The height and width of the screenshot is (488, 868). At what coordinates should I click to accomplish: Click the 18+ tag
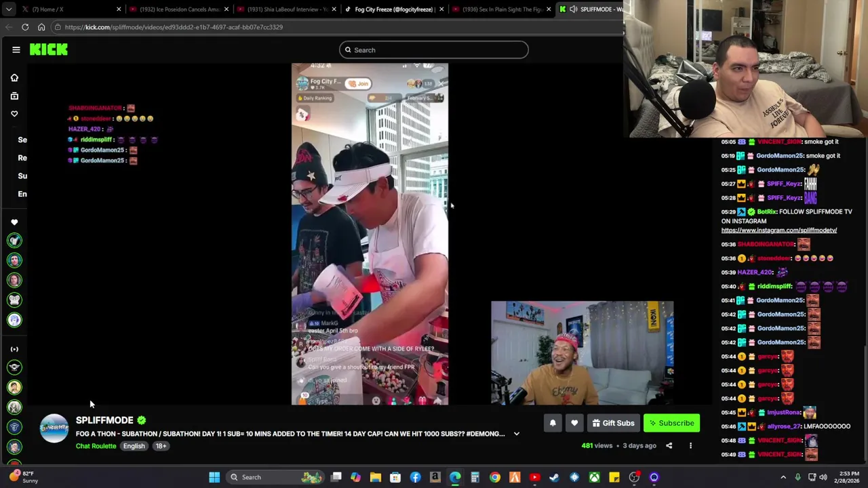[x=161, y=446]
